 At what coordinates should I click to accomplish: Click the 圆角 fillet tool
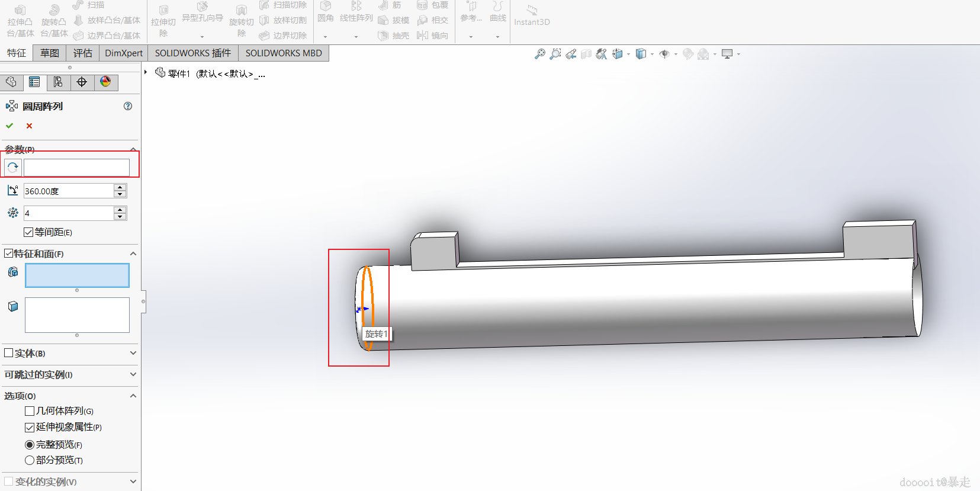point(326,12)
